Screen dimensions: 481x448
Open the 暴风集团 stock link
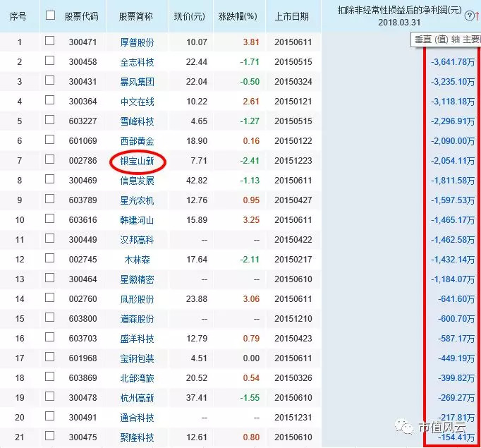coord(137,82)
